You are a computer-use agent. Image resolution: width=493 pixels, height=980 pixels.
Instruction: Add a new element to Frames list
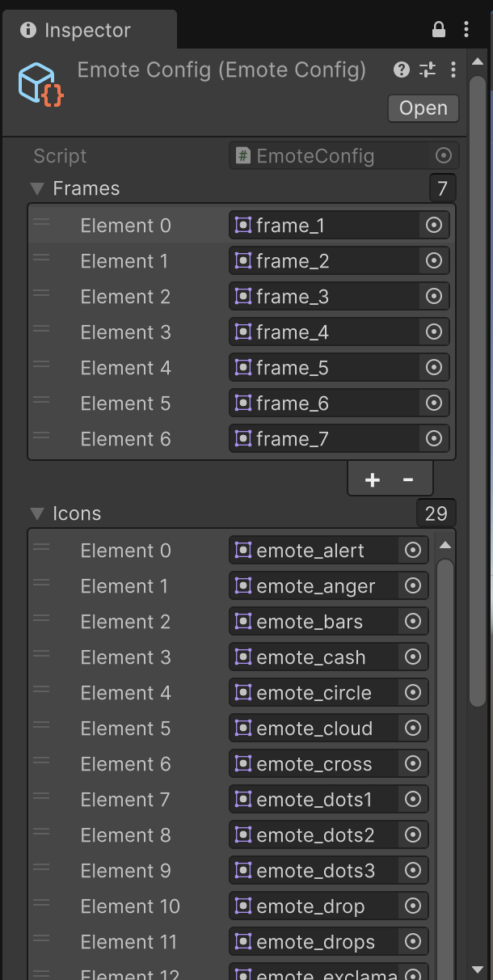(372, 479)
